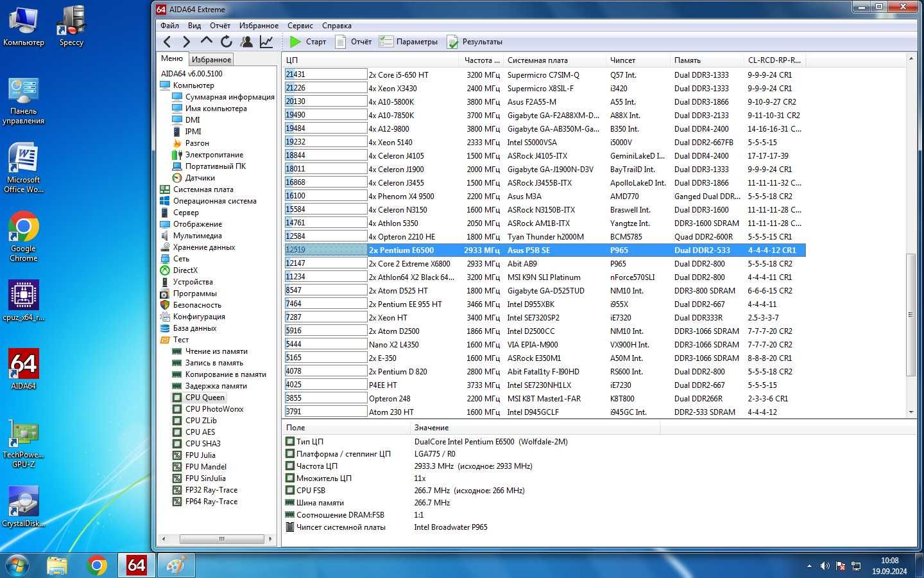Start the benchmark with Старт button
This screenshot has width=924, height=578.
coord(308,42)
